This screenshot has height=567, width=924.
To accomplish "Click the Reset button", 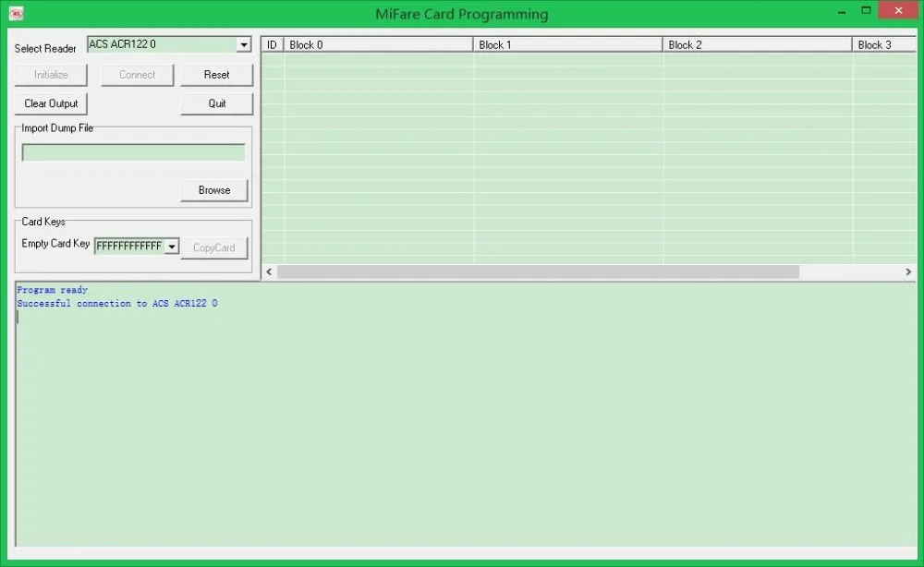I will tap(217, 75).
